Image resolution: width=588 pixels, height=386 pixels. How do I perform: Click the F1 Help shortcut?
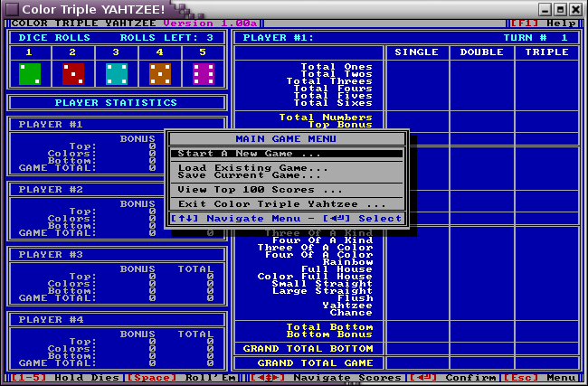point(544,24)
